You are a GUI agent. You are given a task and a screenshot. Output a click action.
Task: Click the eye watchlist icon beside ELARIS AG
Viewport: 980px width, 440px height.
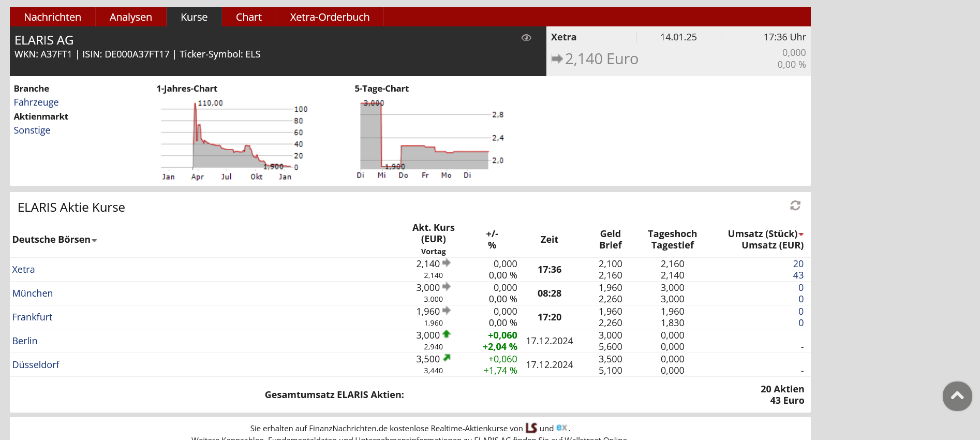[526, 38]
